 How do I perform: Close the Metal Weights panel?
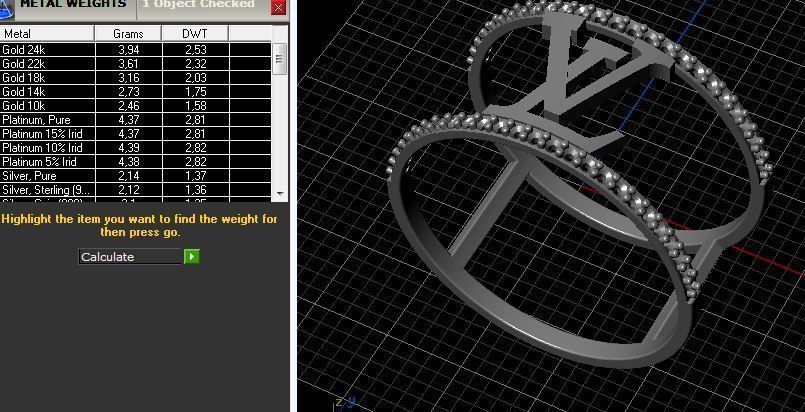click(x=278, y=7)
